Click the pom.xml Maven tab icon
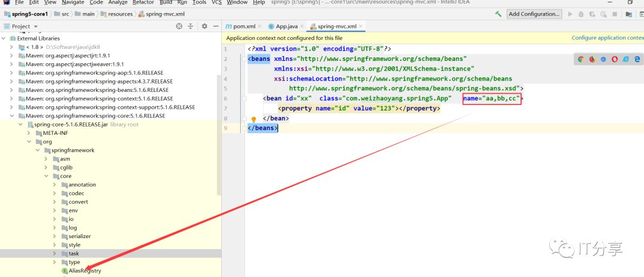The width and height of the screenshot is (644, 277). tap(228, 26)
